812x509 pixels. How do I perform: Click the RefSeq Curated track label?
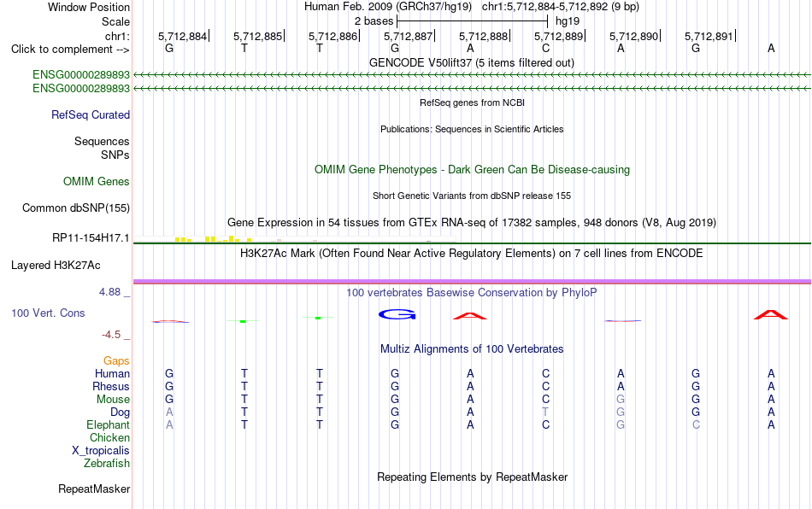[90, 114]
